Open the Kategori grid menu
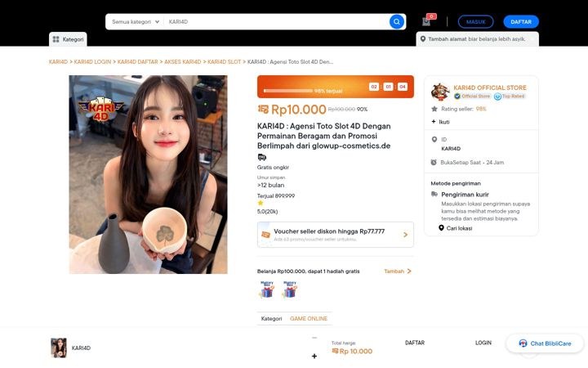 click(68, 39)
